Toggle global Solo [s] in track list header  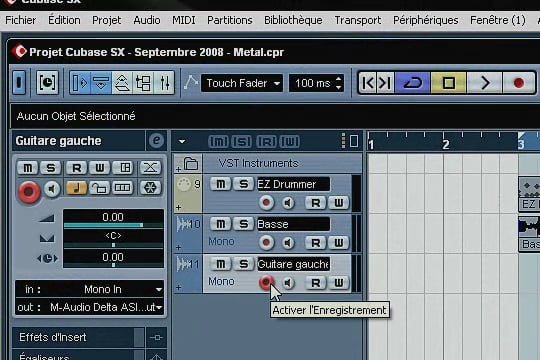click(242, 142)
